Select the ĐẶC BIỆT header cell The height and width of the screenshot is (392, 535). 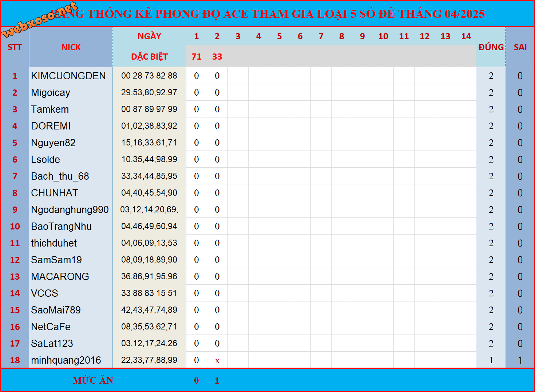pyautogui.click(x=149, y=57)
